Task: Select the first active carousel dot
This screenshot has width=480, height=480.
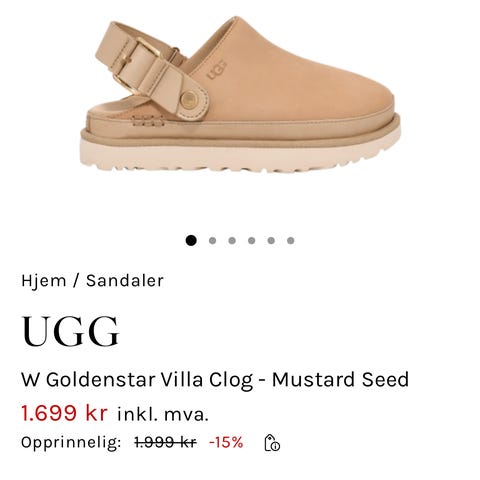Action: tap(191, 240)
